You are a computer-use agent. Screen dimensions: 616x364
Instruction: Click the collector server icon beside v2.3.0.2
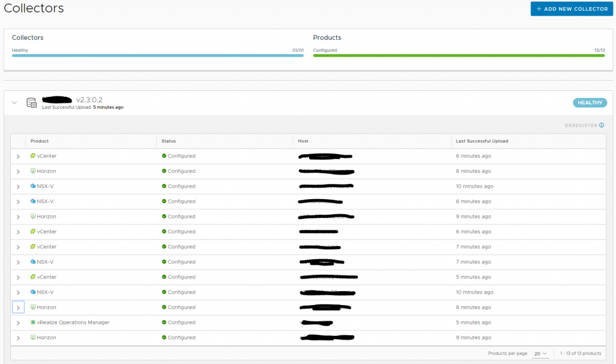[x=31, y=103]
